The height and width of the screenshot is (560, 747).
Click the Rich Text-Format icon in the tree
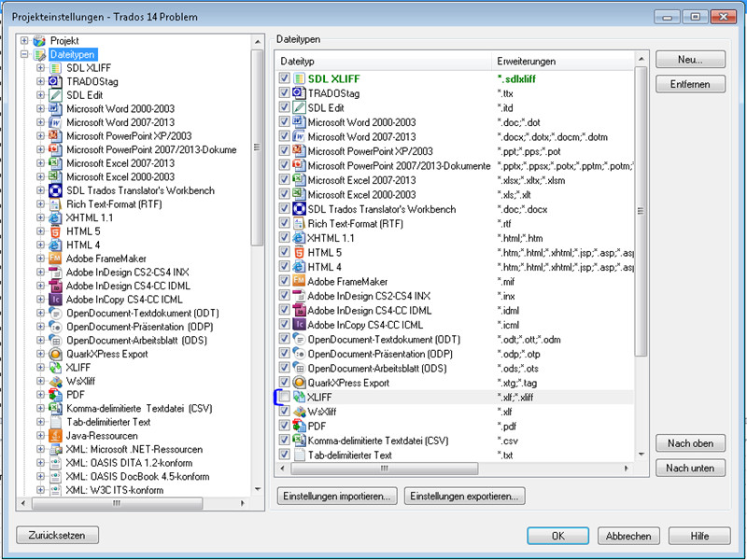pyautogui.click(x=55, y=204)
